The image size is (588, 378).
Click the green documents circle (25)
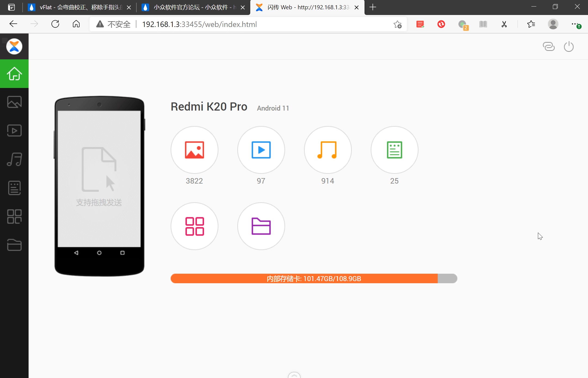(394, 150)
